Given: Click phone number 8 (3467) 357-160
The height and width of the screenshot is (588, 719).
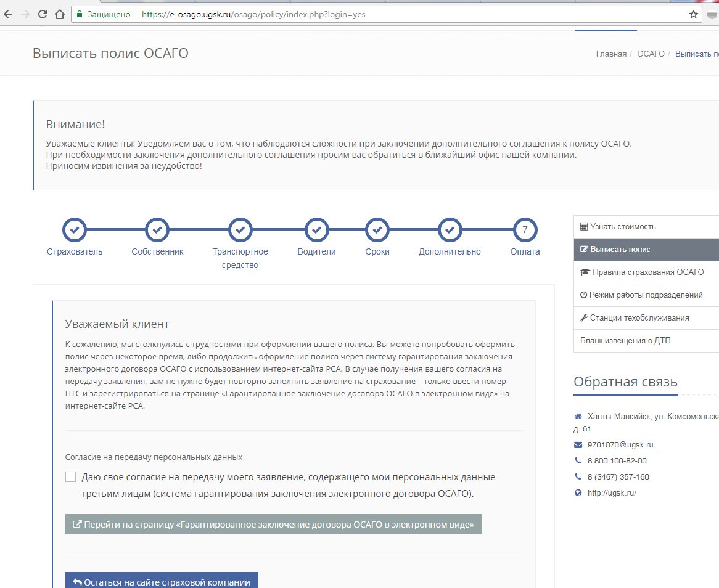Looking at the screenshot, I should pos(618,476).
